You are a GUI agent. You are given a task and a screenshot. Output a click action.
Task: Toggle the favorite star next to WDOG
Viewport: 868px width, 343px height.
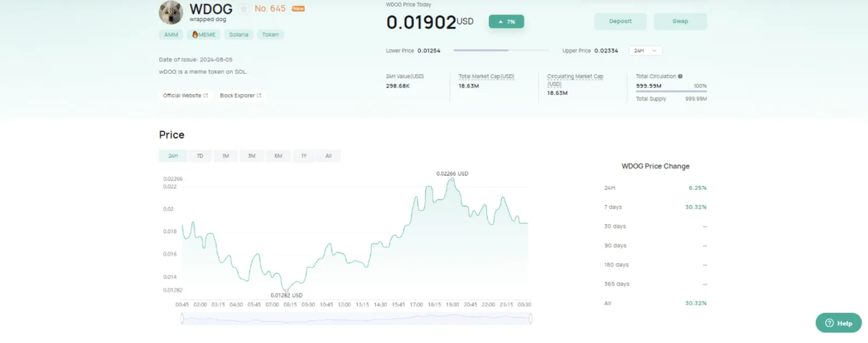coord(244,9)
